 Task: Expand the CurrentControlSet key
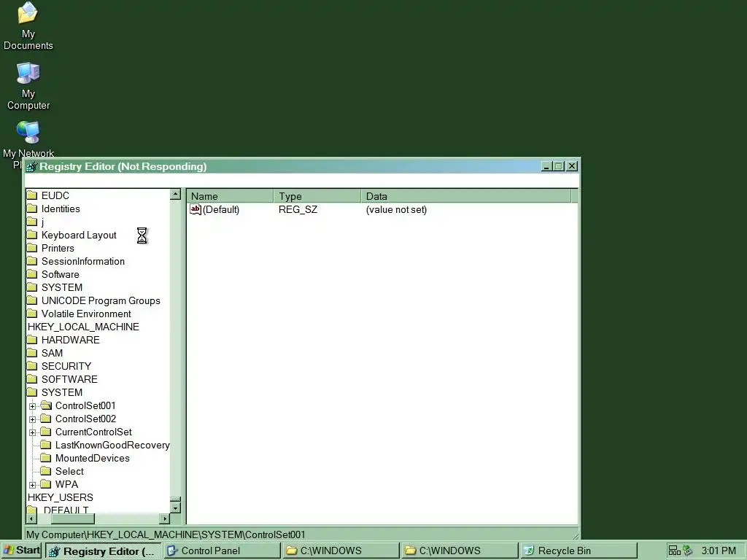[x=32, y=432]
